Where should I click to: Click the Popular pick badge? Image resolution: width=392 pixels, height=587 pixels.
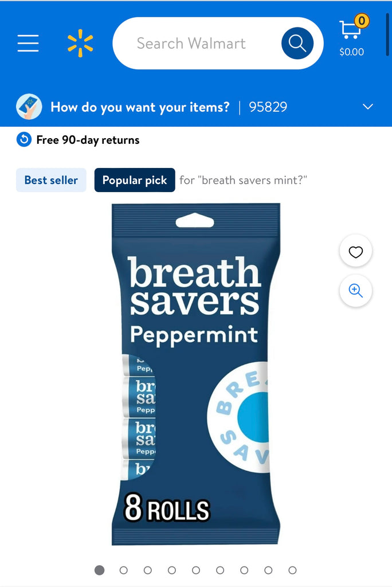tap(135, 180)
